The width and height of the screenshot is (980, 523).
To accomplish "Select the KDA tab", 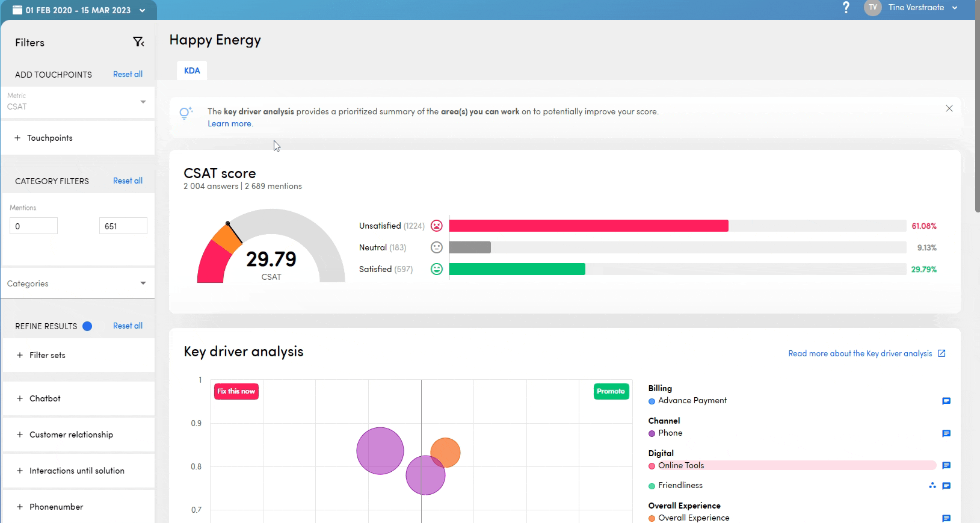I will (192, 70).
